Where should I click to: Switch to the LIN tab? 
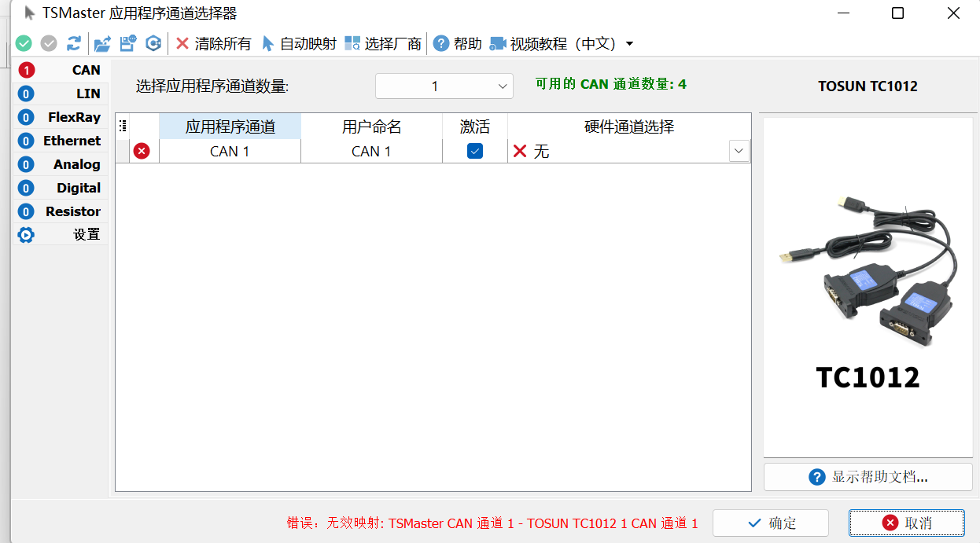click(61, 94)
